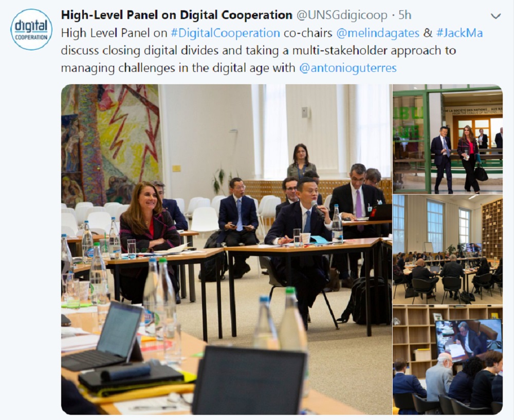Click the tweet text about closing digital divides
Viewport: 514px width, 420px height.
[259, 51]
